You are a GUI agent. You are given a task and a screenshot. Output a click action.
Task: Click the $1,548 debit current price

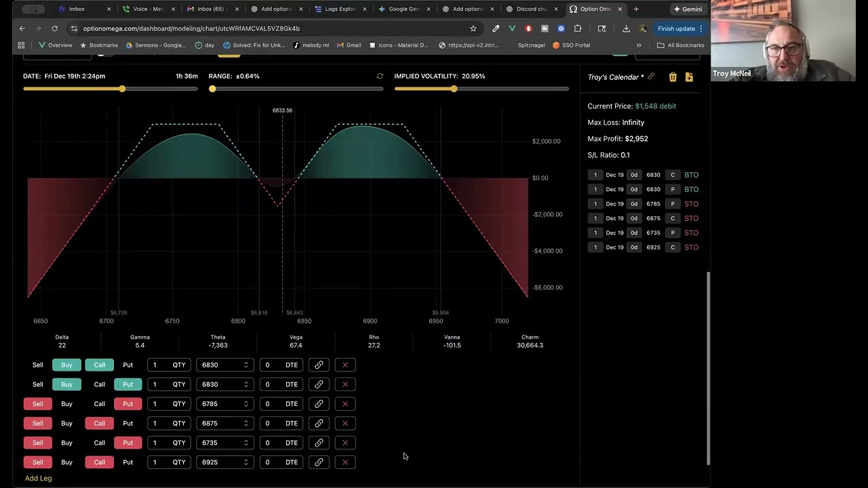[x=655, y=106]
